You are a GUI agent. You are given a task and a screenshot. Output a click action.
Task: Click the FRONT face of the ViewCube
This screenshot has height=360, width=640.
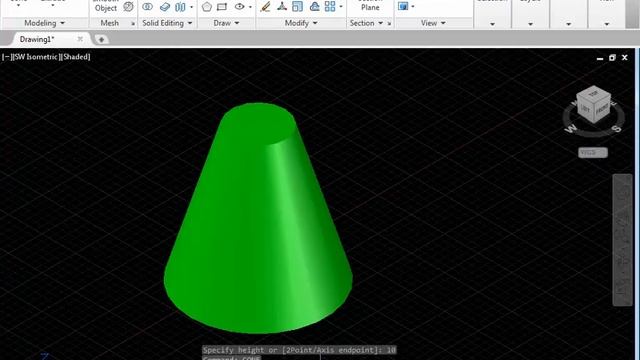coord(602,109)
